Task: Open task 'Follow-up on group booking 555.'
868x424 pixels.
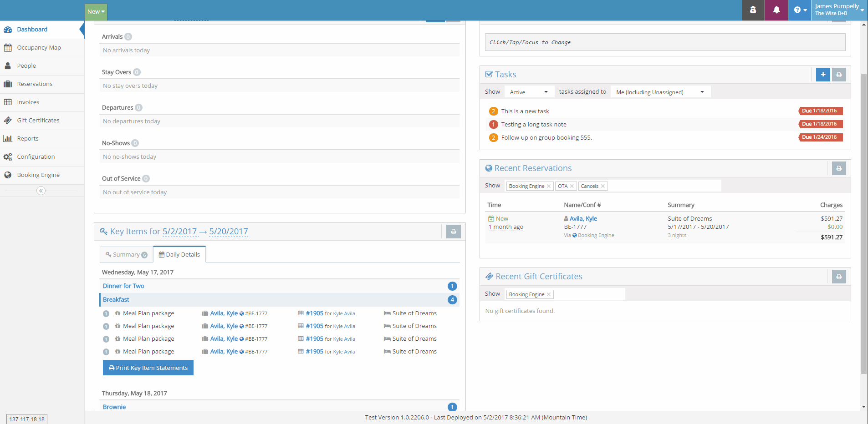Action: point(546,138)
